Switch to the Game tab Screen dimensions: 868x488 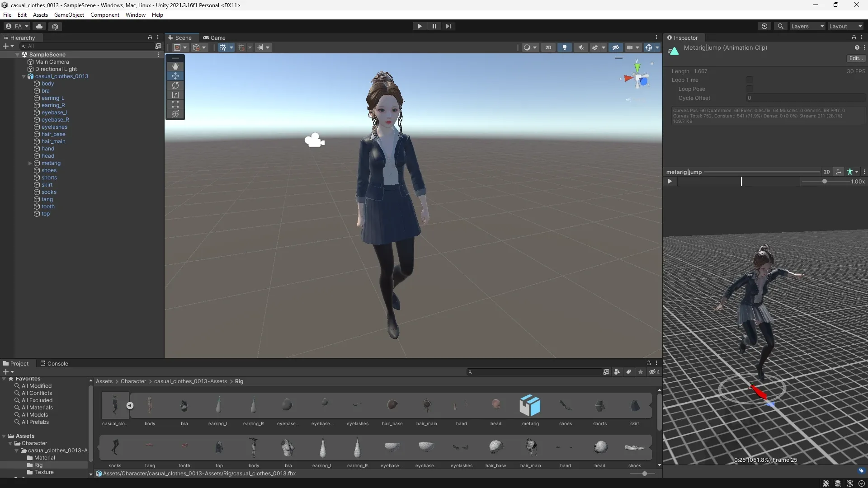click(x=215, y=38)
